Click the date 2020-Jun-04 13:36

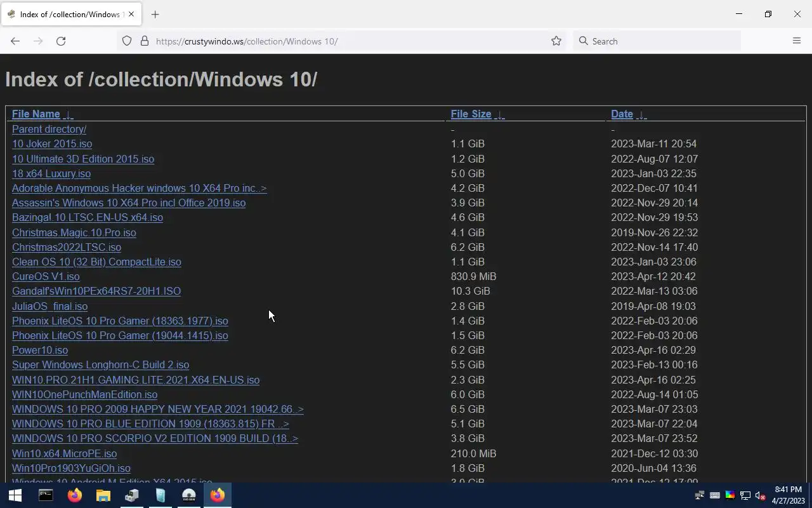pos(653,468)
